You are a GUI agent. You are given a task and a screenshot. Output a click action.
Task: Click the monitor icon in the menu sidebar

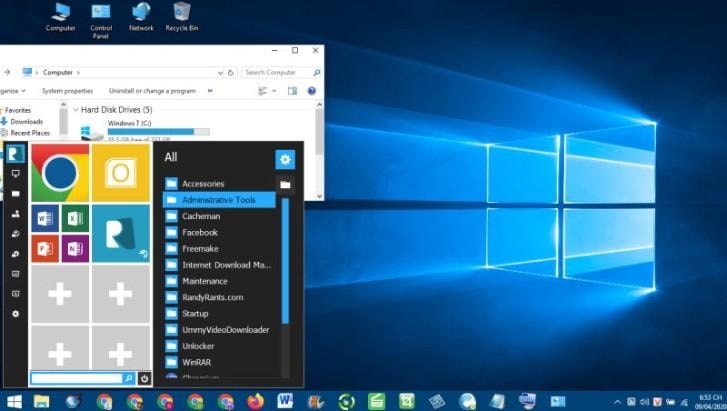pos(15,173)
